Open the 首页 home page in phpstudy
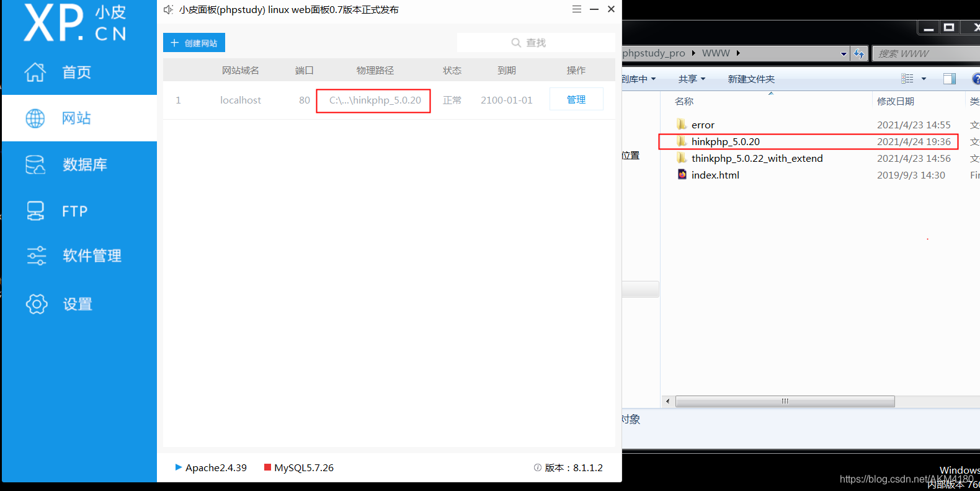This screenshot has width=980, height=491. click(x=79, y=72)
